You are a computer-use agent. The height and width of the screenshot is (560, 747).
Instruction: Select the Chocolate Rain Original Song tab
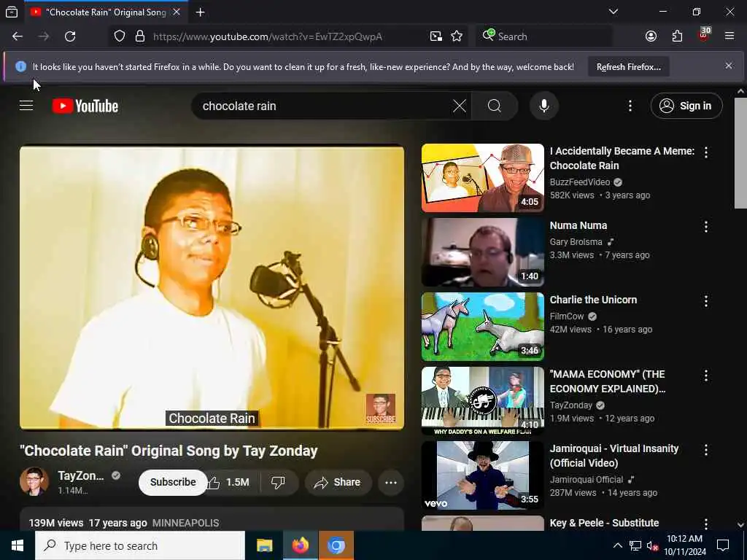[106, 12]
